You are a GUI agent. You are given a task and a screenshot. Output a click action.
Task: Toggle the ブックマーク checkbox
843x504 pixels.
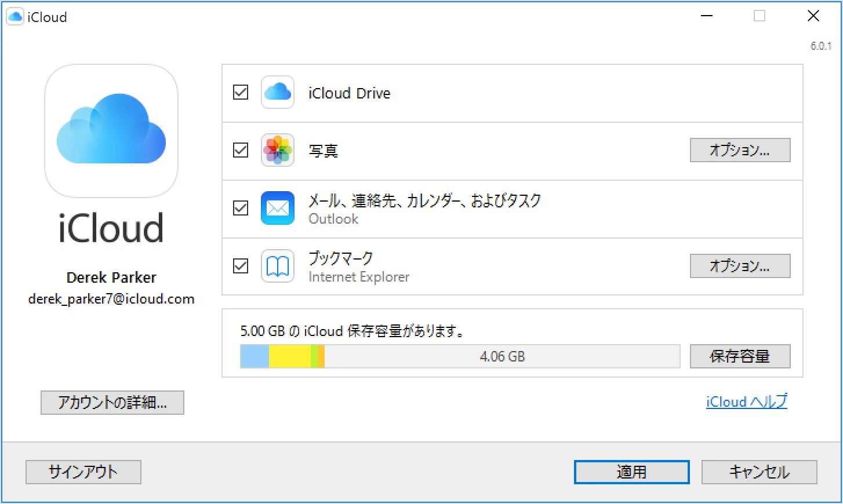[x=241, y=266]
